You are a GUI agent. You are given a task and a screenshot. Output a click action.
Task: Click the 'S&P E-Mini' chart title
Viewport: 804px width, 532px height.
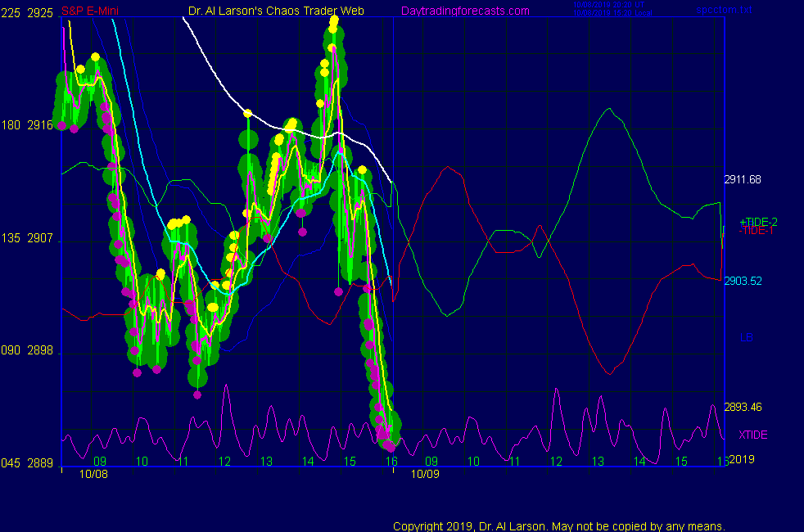coord(90,11)
